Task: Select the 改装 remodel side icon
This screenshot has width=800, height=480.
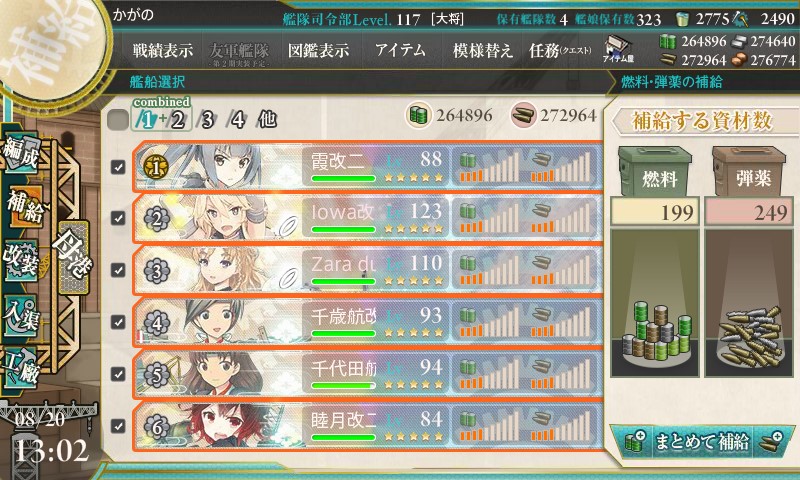Action: point(21,262)
